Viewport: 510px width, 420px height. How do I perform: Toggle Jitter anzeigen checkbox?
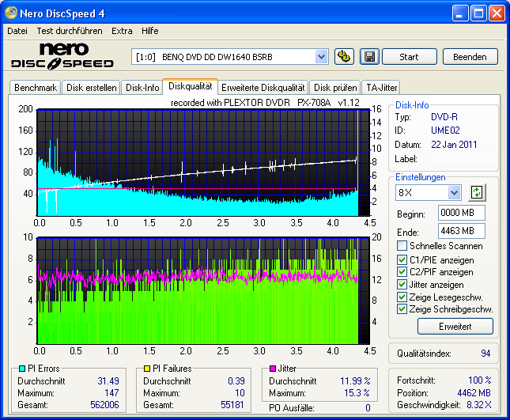tap(402, 284)
